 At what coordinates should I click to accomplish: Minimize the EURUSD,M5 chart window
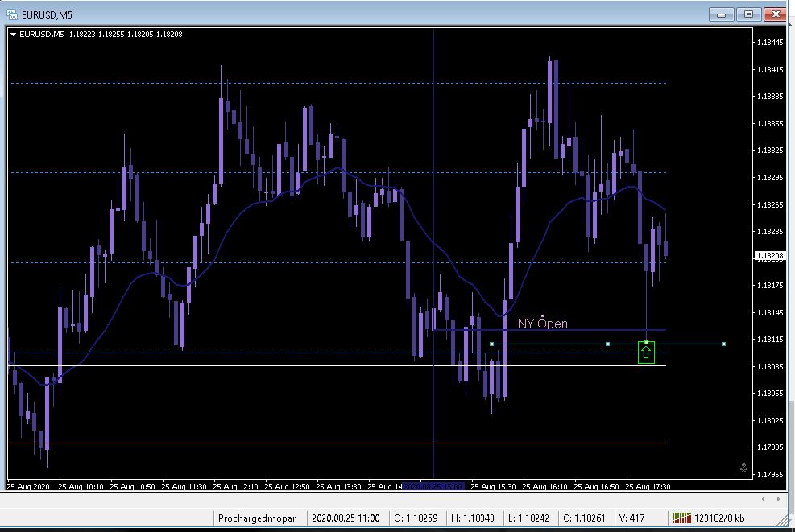pyautogui.click(x=722, y=14)
